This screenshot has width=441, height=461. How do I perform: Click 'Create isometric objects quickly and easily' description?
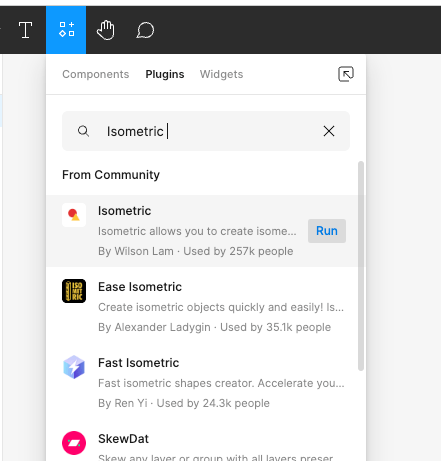click(x=221, y=307)
